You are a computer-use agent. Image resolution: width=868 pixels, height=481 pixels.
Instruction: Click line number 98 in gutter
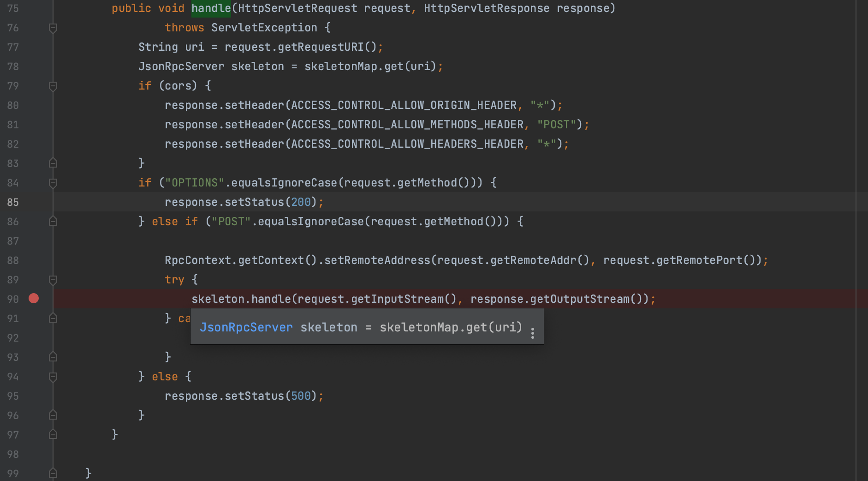point(13,454)
